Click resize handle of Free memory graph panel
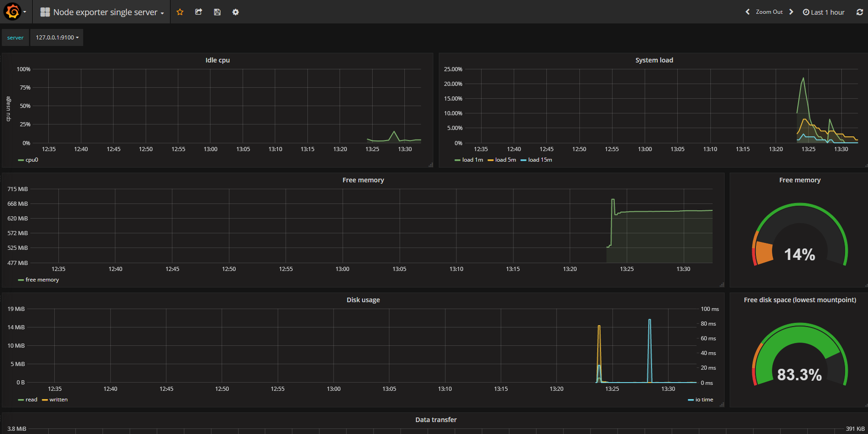Viewport: 868px width, 434px height. [722, 285]
